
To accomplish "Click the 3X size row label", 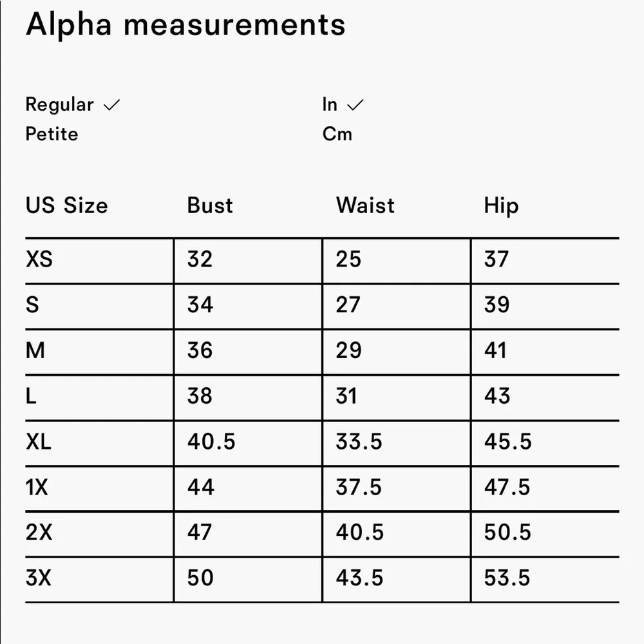I will [x=39, y=578].
